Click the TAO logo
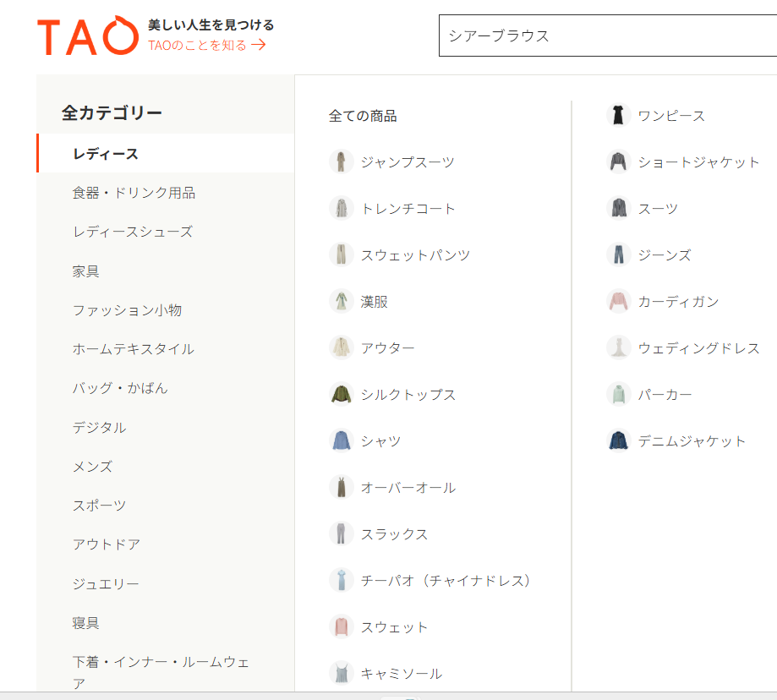The image size is (777, 700). 86,36
